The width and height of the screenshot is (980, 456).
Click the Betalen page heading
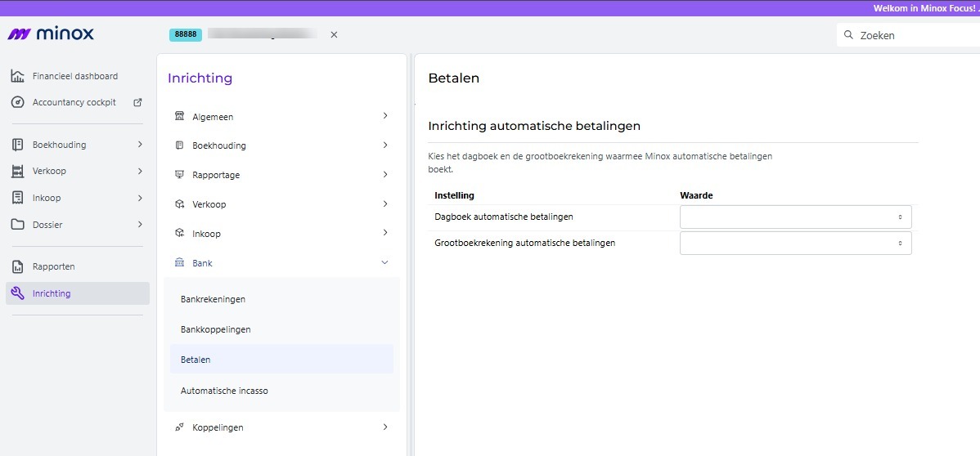(454, 78)
